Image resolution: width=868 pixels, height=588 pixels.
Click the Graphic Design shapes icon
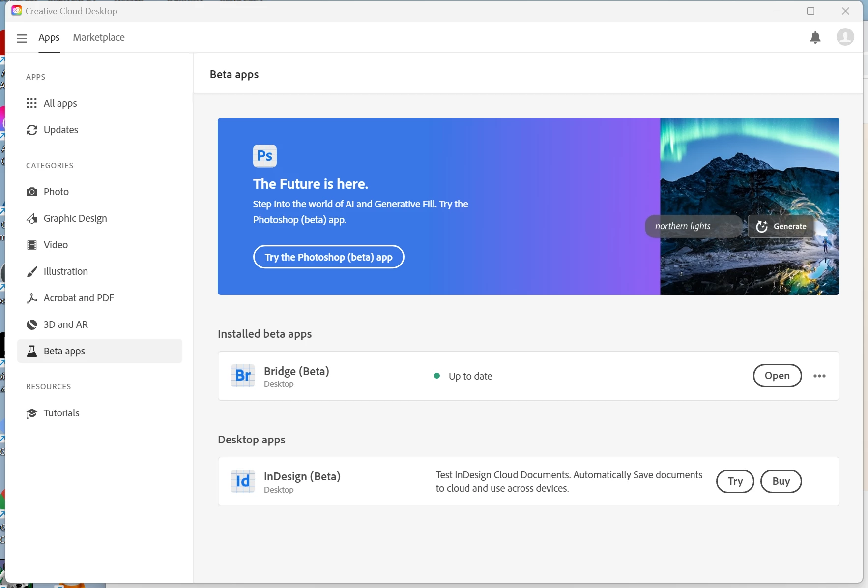32,218
